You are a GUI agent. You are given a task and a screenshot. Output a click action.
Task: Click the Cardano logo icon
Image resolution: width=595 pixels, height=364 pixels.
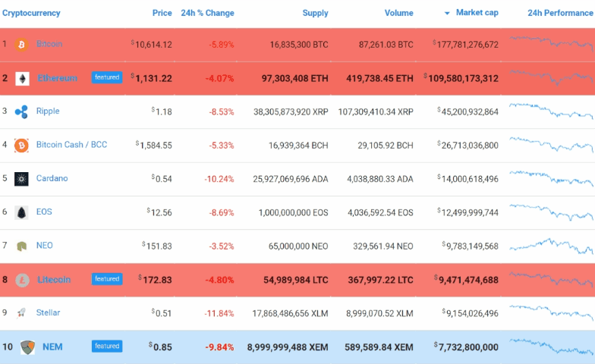tap(21, 179)
